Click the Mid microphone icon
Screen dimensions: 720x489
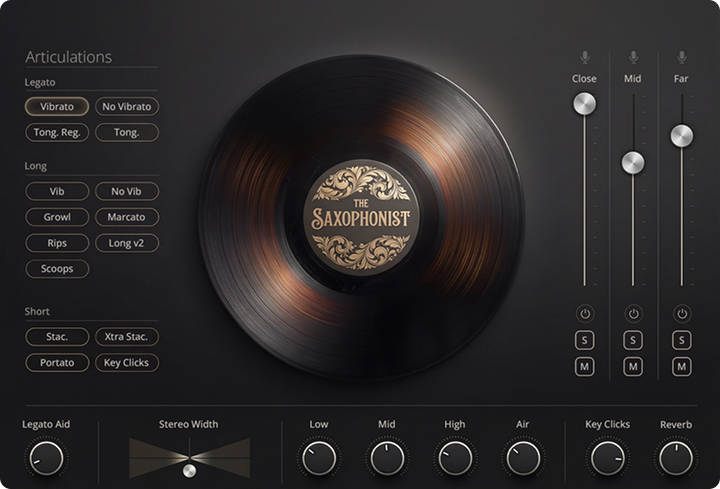(633, 57)
